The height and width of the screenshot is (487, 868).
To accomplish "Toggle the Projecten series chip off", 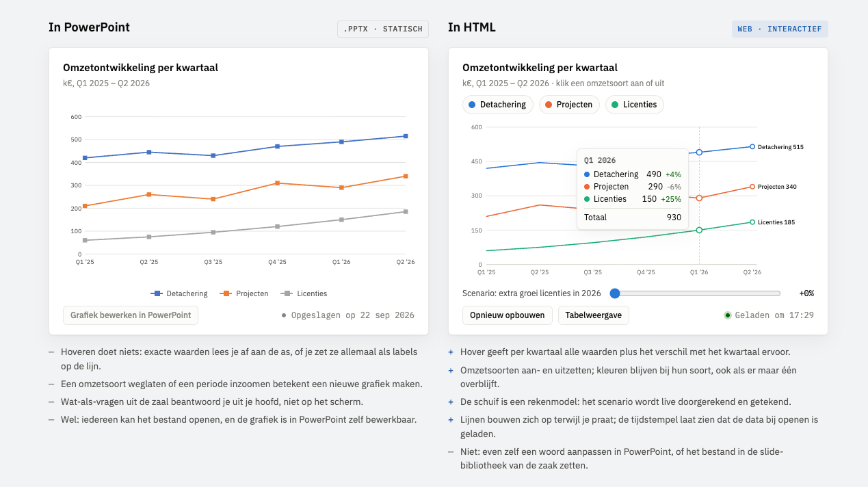I will tap(569, 105).
